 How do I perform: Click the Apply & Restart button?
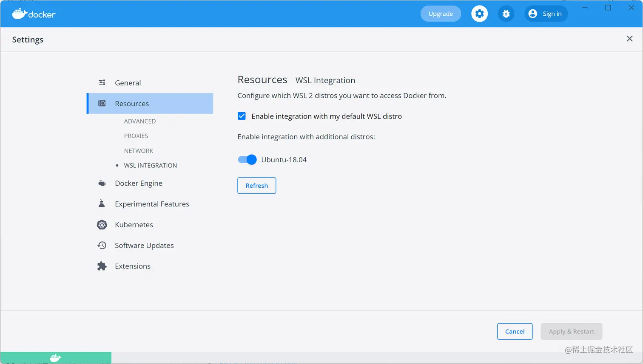pos(572,331)
